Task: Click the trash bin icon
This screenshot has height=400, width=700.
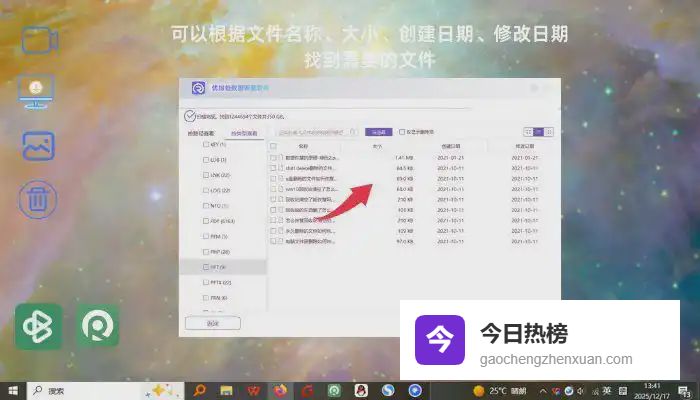Action: pos(38,197)
